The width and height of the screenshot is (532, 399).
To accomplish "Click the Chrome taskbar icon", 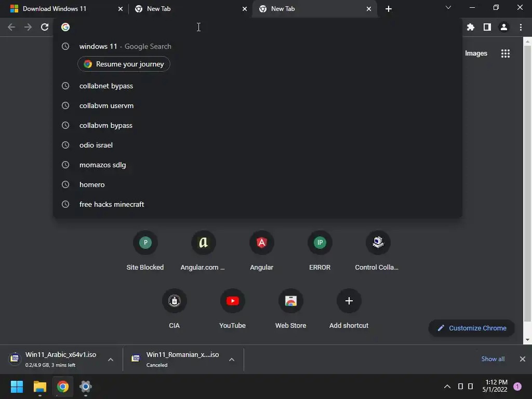I will (x=62, y=387).
